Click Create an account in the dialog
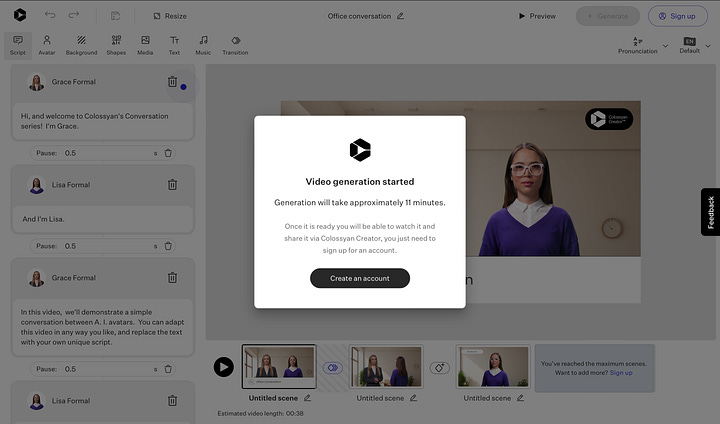This screenshot has height=424, width=720. 360,278
